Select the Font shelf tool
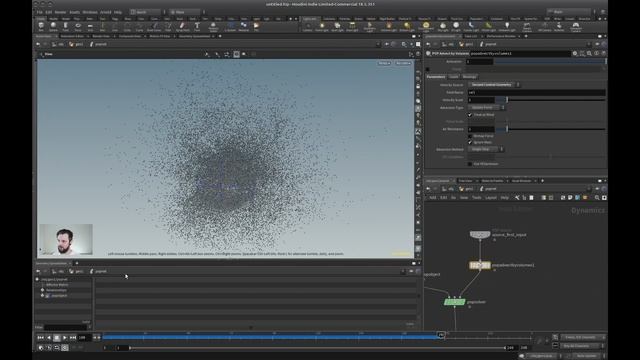This screenshot has width=640, height=360. click(197, 27)
